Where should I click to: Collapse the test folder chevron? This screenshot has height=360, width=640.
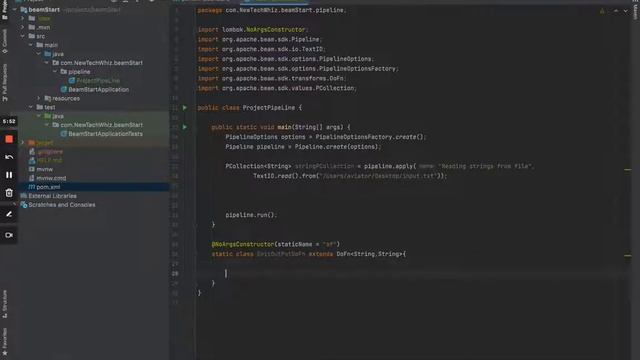point(31,107)
